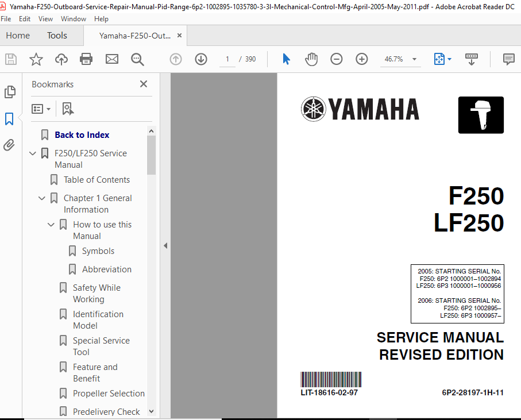Viewport: 521px width, 420px height.
Task: Click the Acrobat PDF icon in title bar
Action: coord(3,6)
